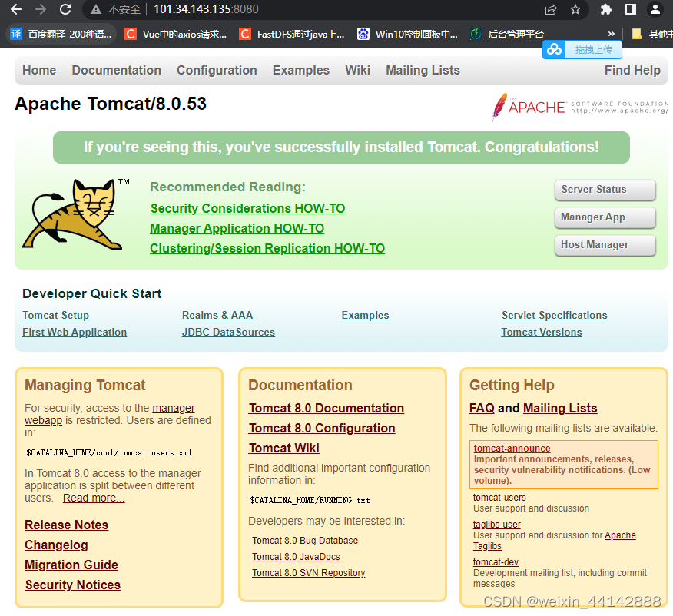The height and width of the screenshot is (616, 673).
Task: Click the Host Manager button
Action: point(605,245)
